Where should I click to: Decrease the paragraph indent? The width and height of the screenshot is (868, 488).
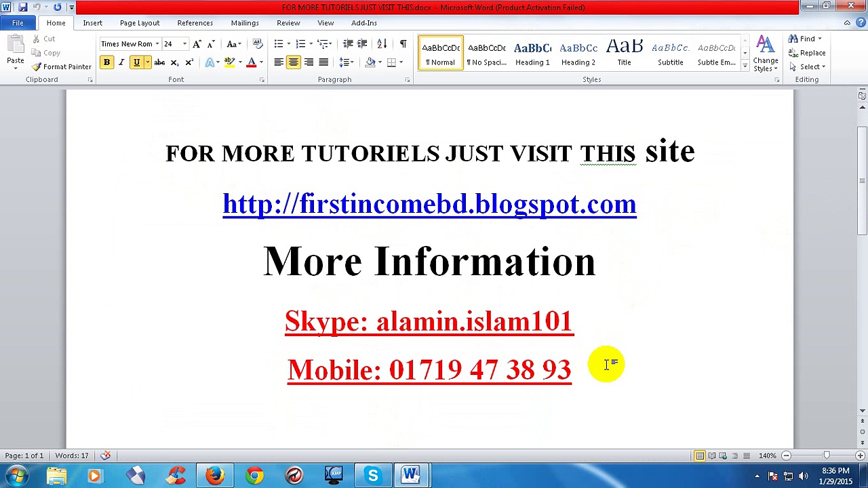click(348, 44)
